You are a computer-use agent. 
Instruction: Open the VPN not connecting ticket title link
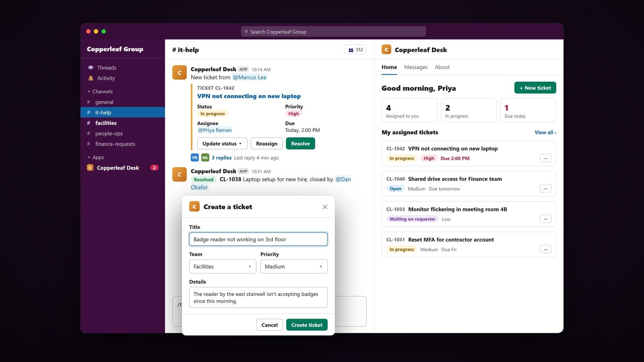(249, 96)
